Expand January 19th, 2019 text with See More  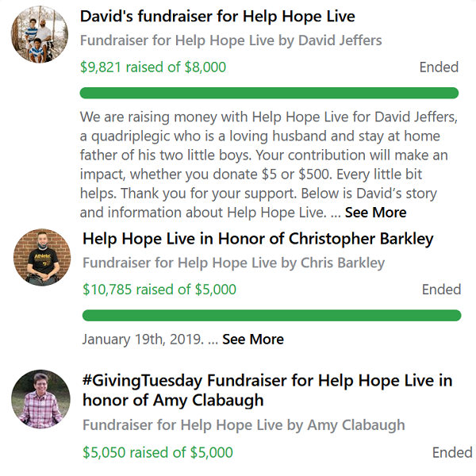253,339
